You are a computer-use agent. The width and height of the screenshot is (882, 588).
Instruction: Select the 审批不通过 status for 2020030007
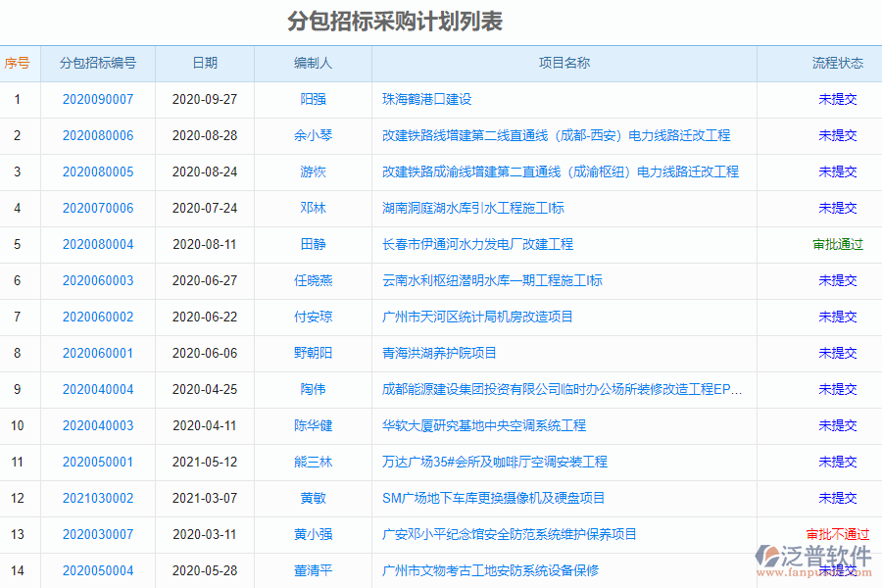point(838,534)
